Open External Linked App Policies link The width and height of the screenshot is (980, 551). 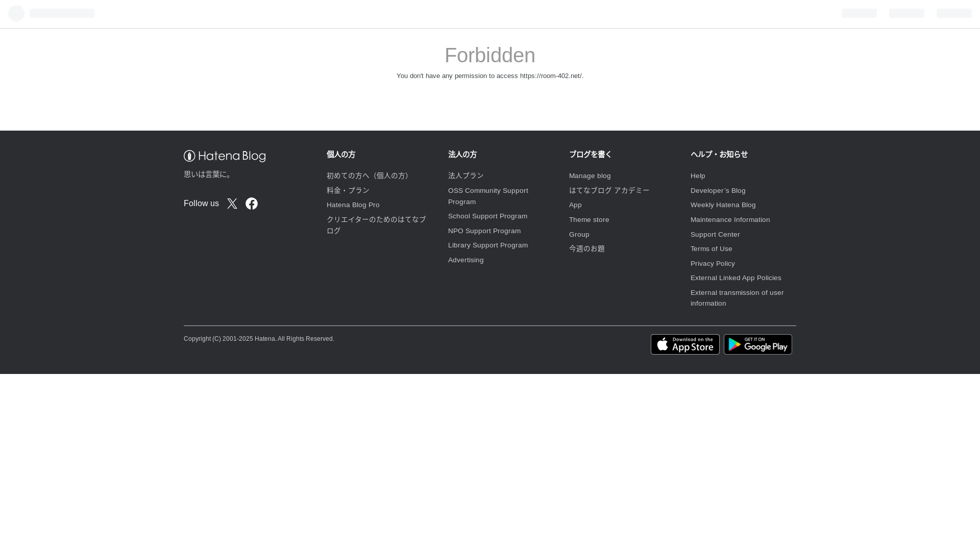[x=736, y=278]
